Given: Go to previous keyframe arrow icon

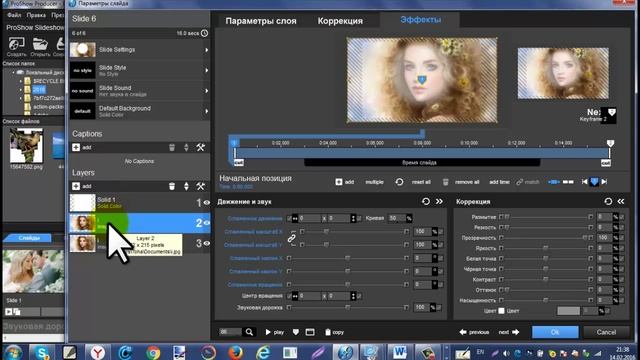Looking at the screenshot, I should (x=584, y=182).
